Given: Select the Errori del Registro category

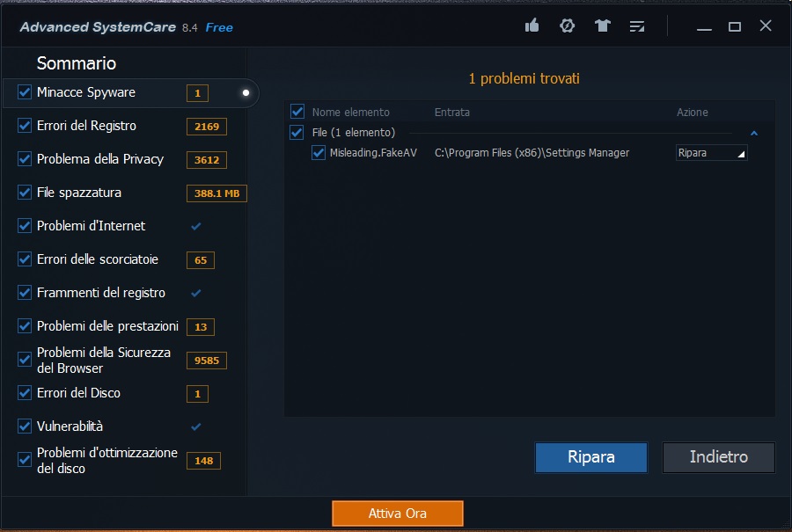Looking at the screenshot, I should pyautogui.click(x=86, y=126).
